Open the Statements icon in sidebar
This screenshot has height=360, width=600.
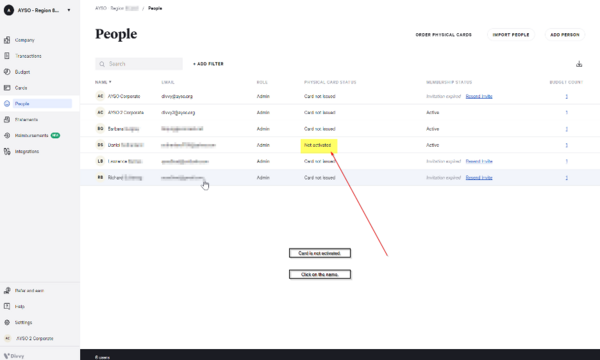7,119
